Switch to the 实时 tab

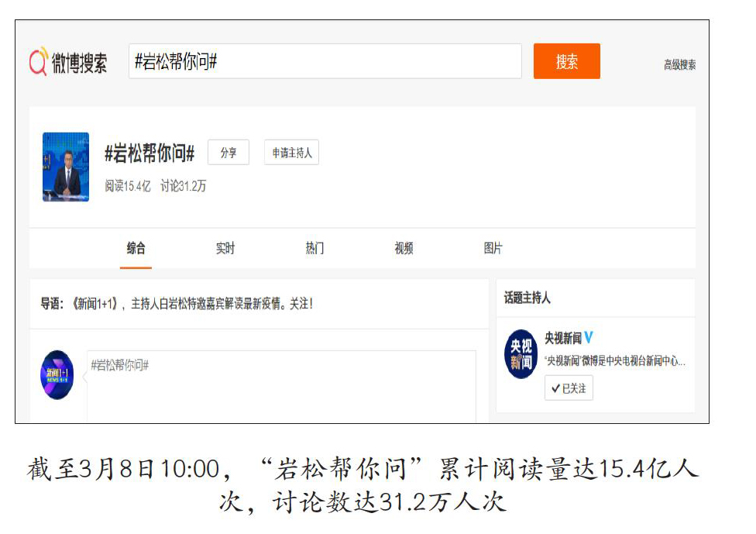[x=225, y=249]
